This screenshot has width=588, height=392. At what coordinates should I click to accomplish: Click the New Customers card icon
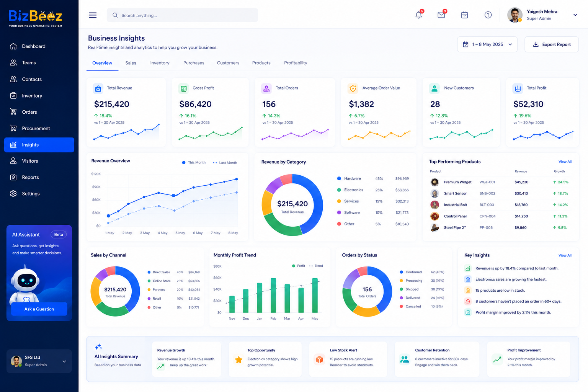pos(434,88)
